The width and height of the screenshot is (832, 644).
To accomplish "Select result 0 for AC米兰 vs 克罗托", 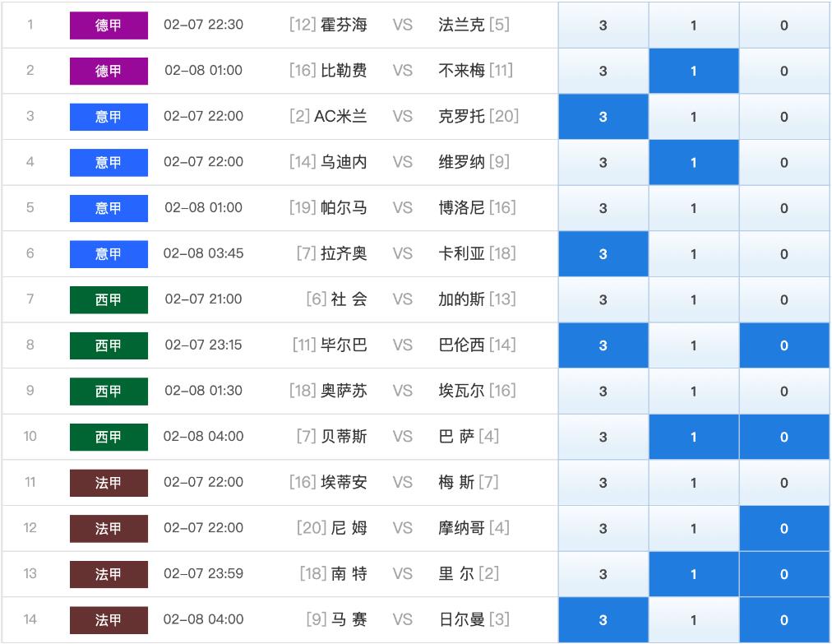I will pos(784,117).
